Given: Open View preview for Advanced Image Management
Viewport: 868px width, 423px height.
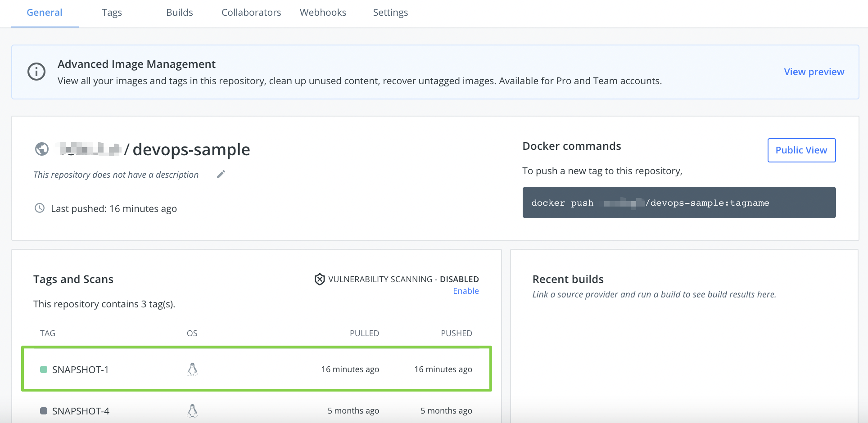Looking at the screenshot, I should 814,72.
